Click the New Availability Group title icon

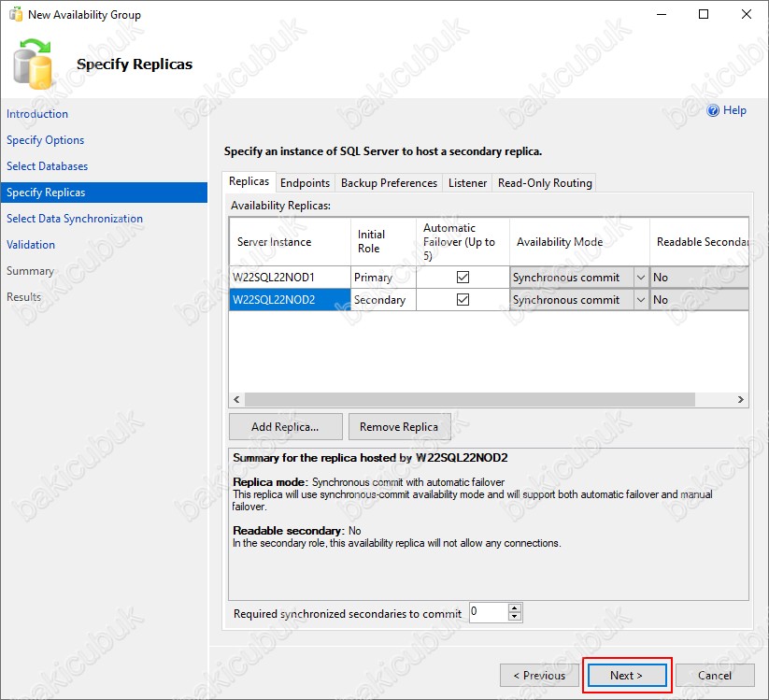click(16, 14)
